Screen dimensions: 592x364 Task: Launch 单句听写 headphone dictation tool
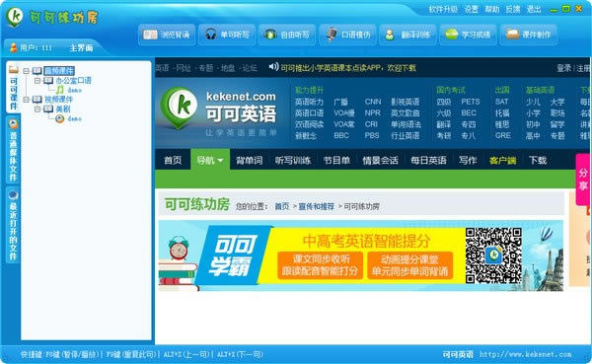pyautogui.click(x=227, y=35)
